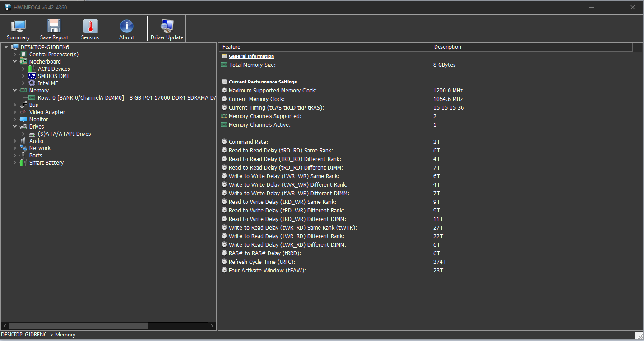Screen dimensions: 644x341
Task: Click the Current Performance Settings heading
Action: 263,82
